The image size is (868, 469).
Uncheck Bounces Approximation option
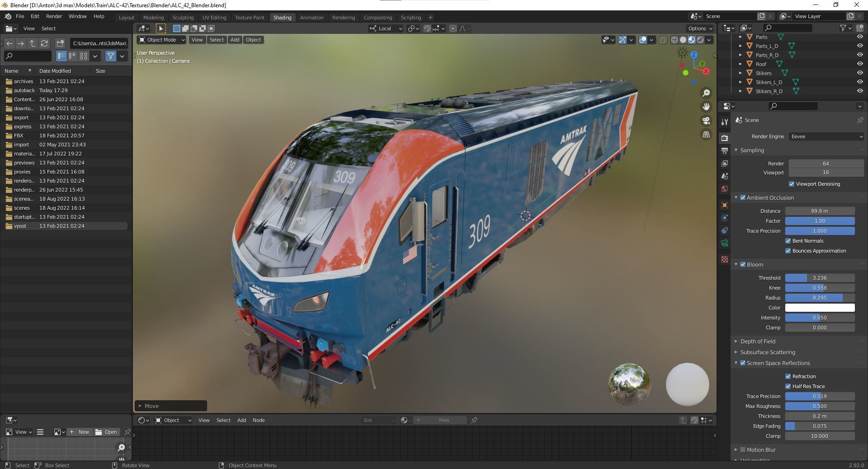click(x=788, y=251)
